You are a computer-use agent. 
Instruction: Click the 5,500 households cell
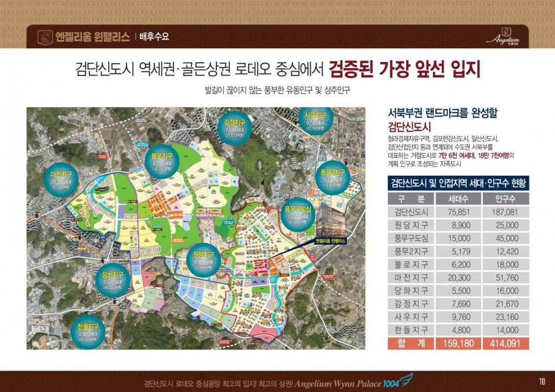tap(458, 291)
